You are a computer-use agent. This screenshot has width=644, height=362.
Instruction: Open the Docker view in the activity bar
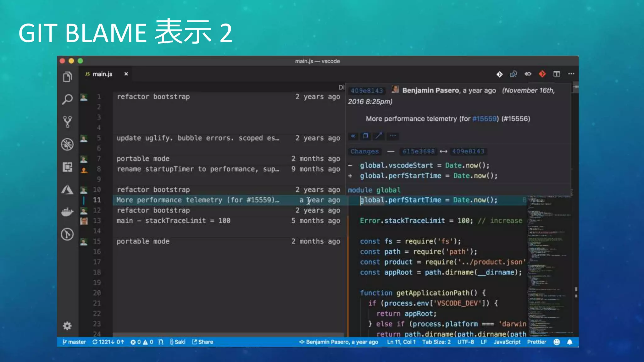pos(67,212)
